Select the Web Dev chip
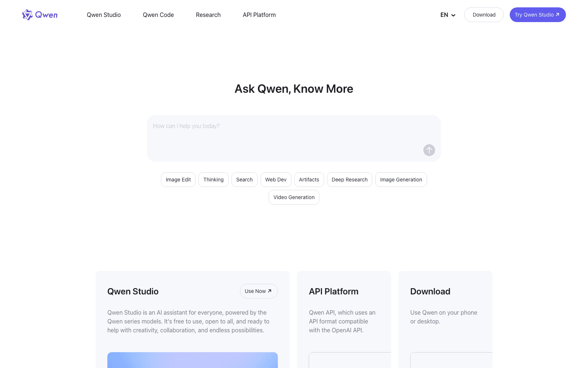 (x=276, y=180)
